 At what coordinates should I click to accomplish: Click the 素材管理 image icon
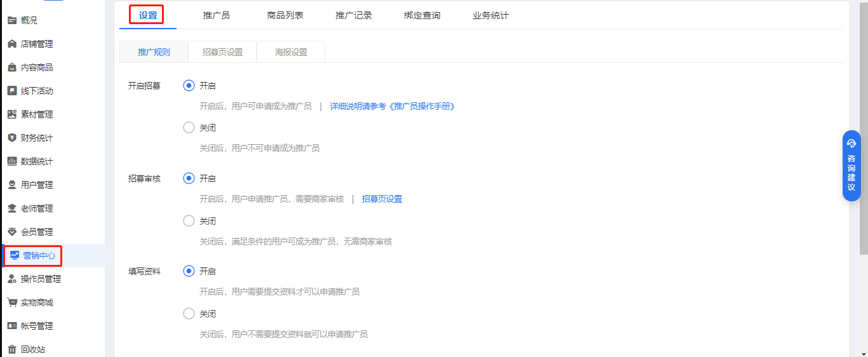[12, 114]
